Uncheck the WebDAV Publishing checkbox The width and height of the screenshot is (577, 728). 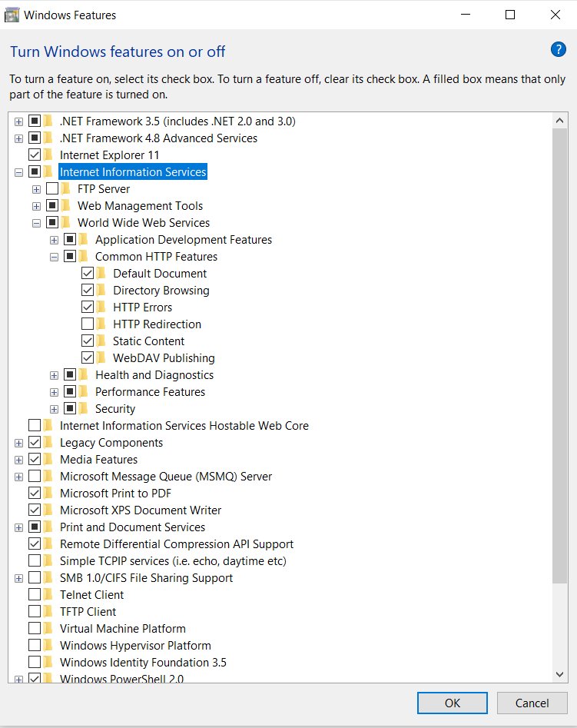click(x=88, y=357)
